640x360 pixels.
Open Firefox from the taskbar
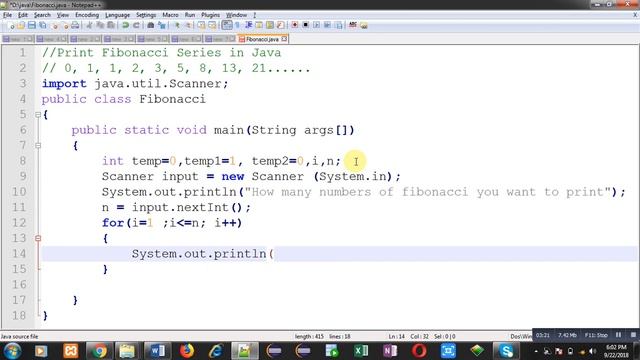click(x=187, y=351)
